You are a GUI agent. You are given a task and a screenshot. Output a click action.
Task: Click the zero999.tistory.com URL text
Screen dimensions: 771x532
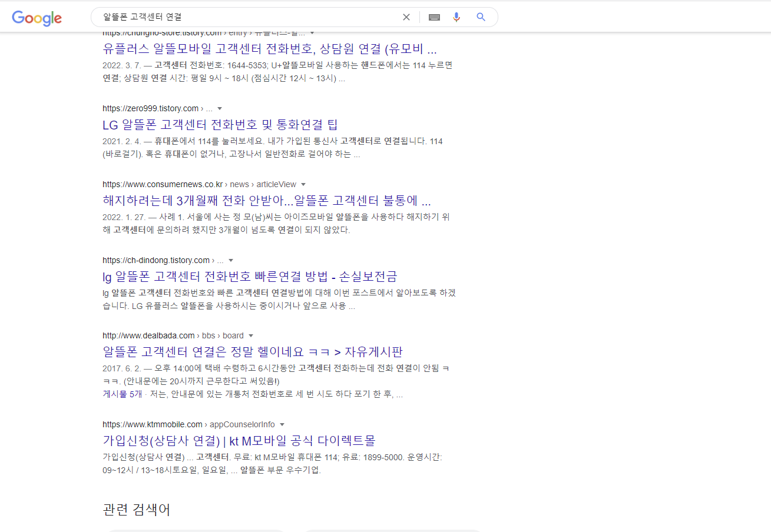[151, 108]
